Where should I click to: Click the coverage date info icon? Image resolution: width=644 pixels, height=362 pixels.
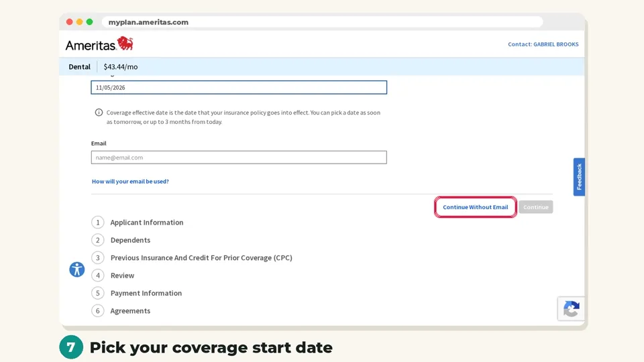point(99,113)
